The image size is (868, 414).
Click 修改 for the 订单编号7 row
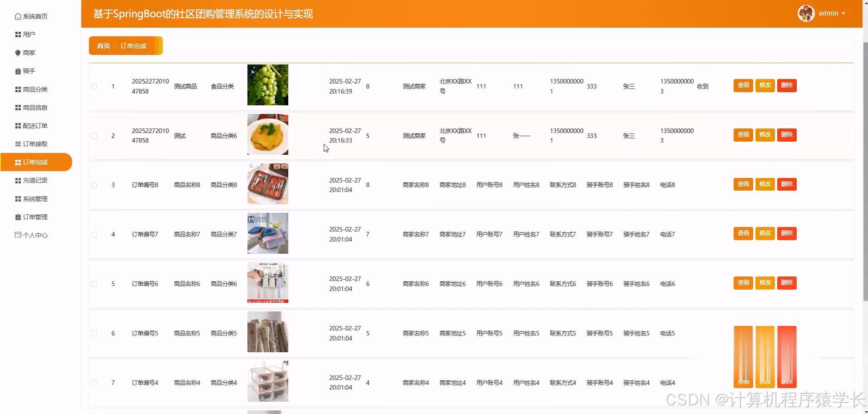coord(765,233)
